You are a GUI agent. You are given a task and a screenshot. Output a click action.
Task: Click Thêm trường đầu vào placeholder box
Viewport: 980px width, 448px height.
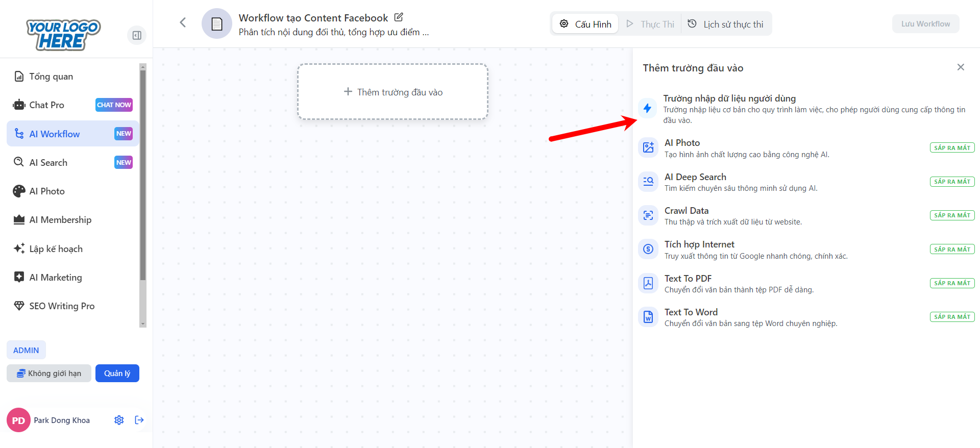tap(393, 92)
